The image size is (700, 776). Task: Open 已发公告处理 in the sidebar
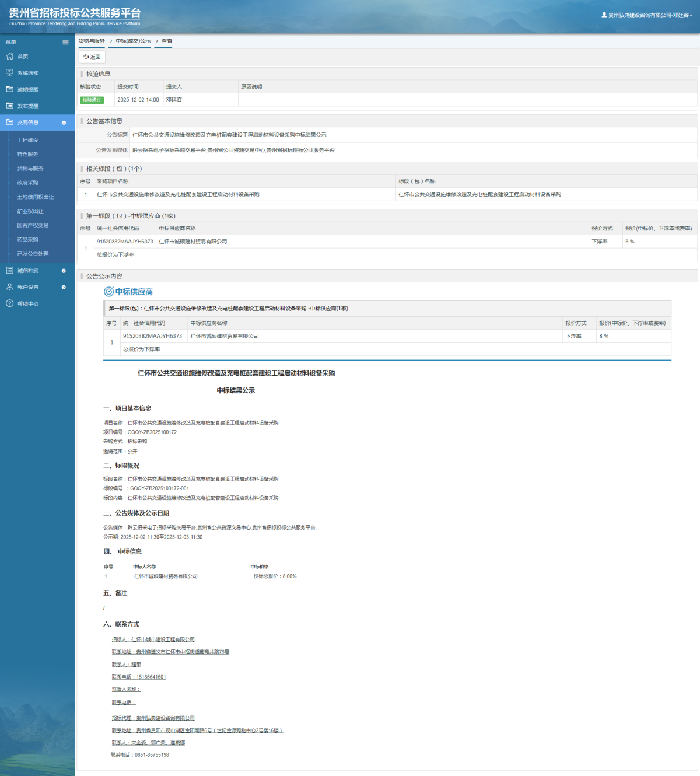click(x=33, y=254)
